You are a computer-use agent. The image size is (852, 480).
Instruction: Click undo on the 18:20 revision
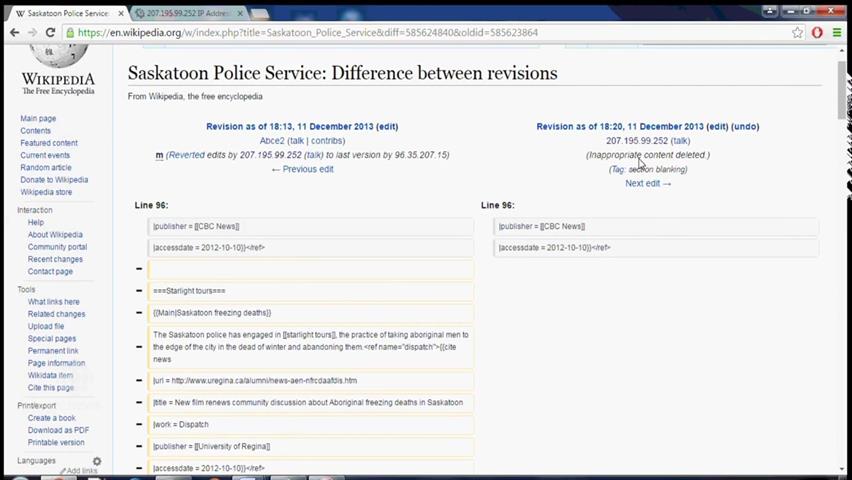coord(745,126)
